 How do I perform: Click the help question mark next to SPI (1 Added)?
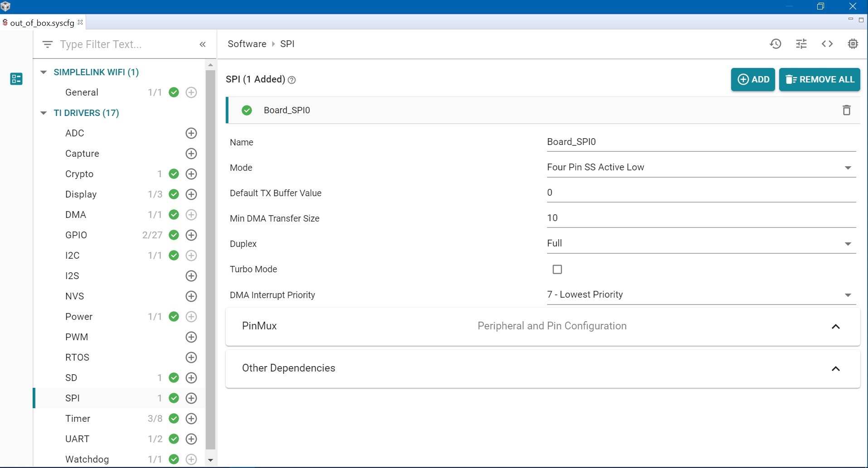292,80
